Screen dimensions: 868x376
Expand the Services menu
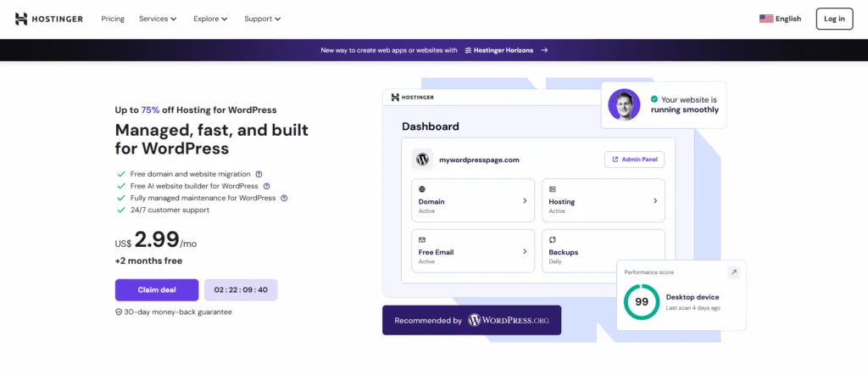[158, 19]
